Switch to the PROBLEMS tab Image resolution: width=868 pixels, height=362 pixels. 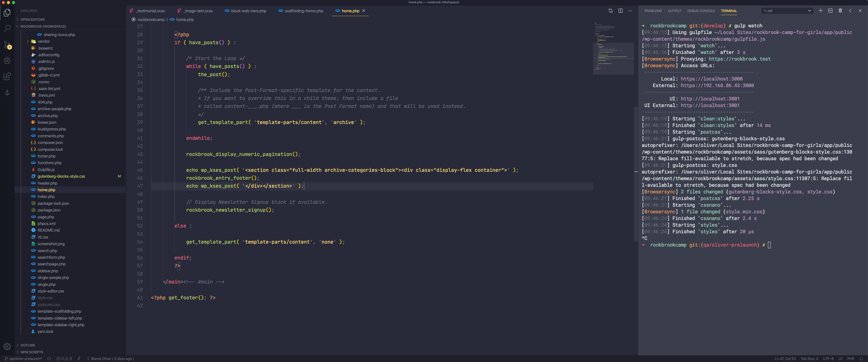point(653,10)
